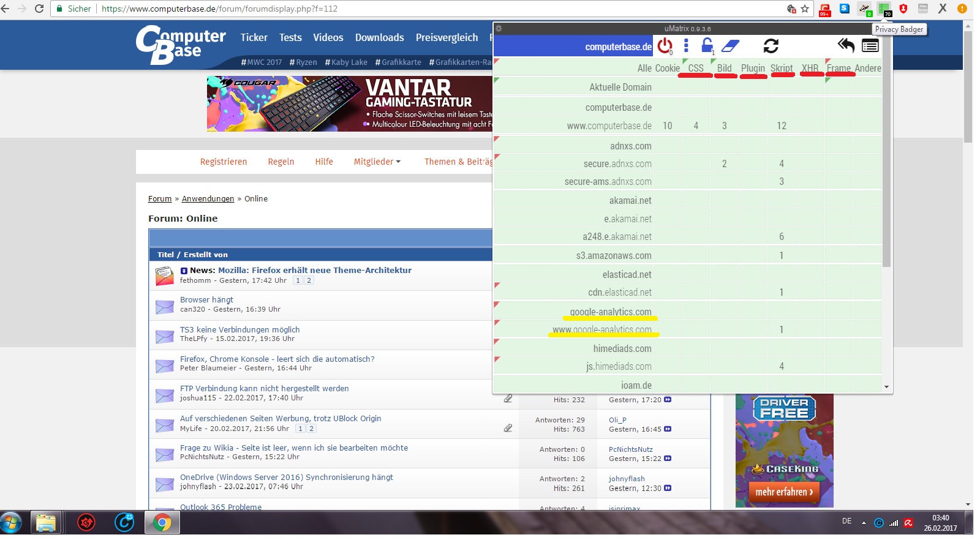Open the red 99+ extension icon

(x=825, y=9)
